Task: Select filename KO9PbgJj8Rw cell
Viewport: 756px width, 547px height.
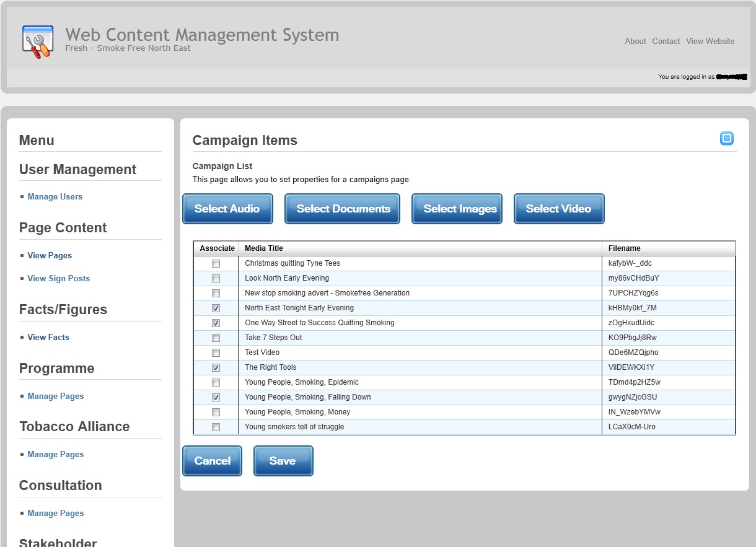Action: click(669, 338)
